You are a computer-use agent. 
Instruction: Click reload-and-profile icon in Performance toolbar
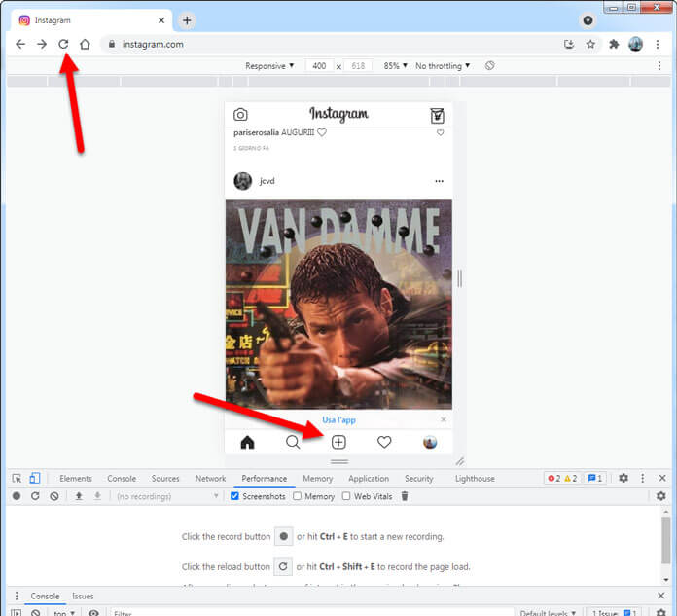point(35,496)
